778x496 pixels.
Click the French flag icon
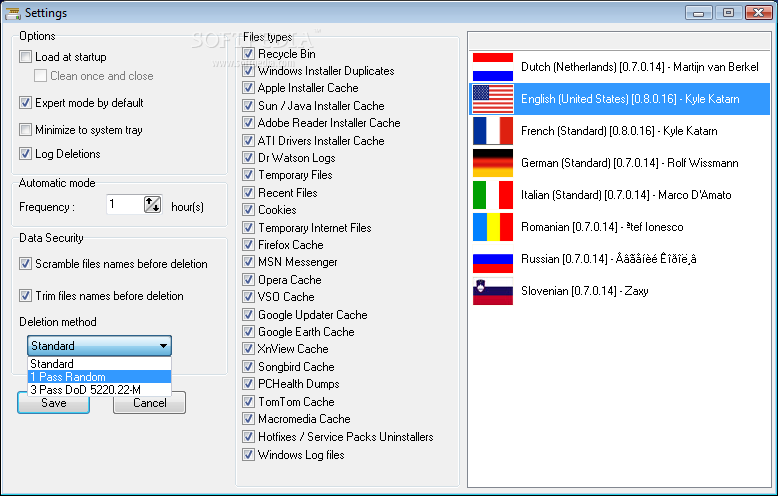(493, 131)
